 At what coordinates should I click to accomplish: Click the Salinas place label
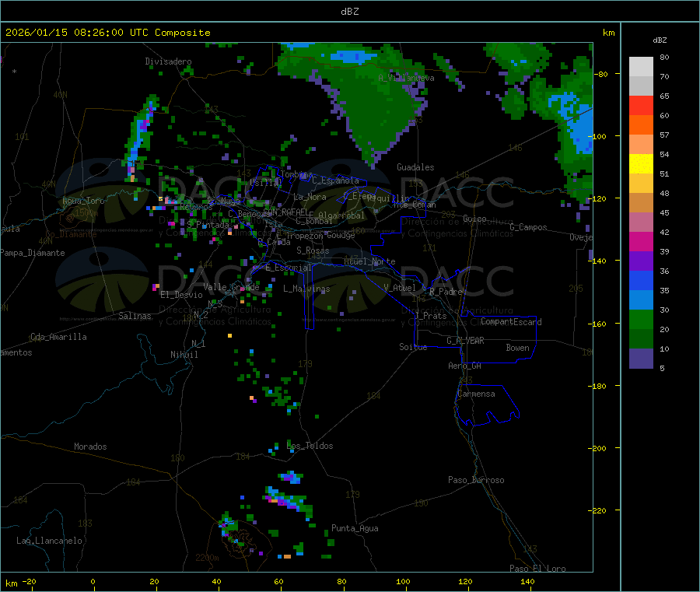(x=135, y=316)
